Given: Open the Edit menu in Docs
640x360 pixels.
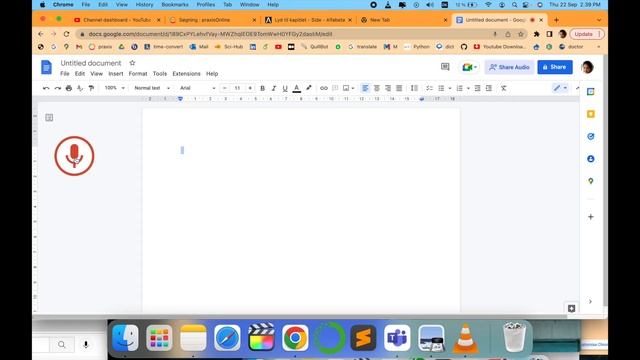Looking at the screenshot, I should point(80,74).
